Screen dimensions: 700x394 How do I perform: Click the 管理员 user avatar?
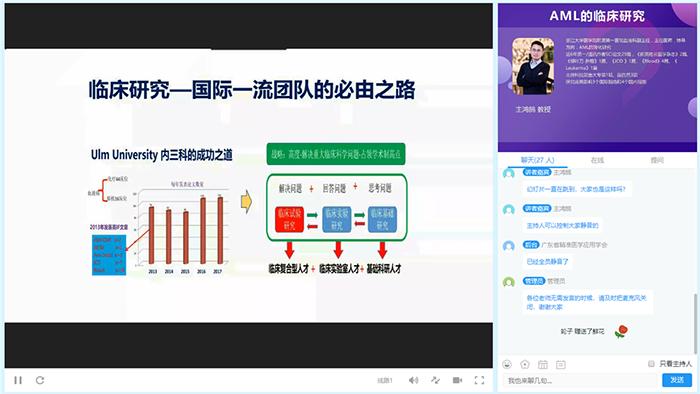(509, 282)
